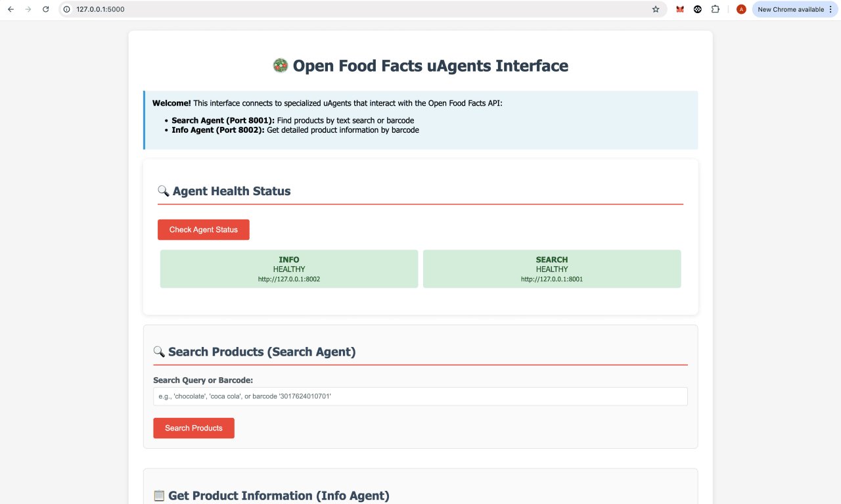Click the address bar URL 127.0.0.1:5000

coord(100,9)
